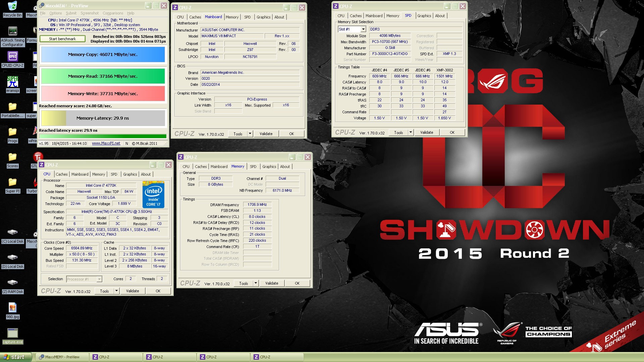Switch to Caches tab in Mainboard window
This screenshot has width=644, height=362.
(x=195, y=17)
